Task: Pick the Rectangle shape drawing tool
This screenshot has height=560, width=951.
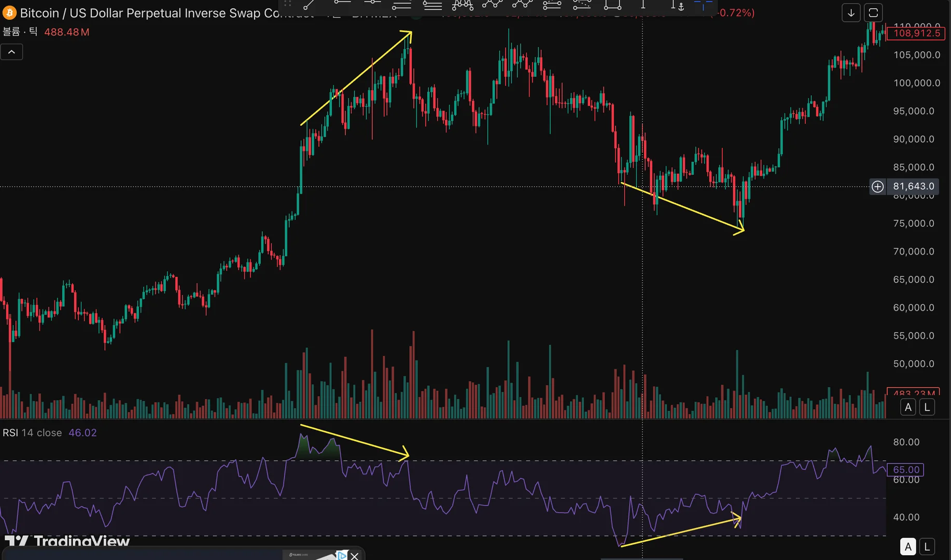Action: 612,5
